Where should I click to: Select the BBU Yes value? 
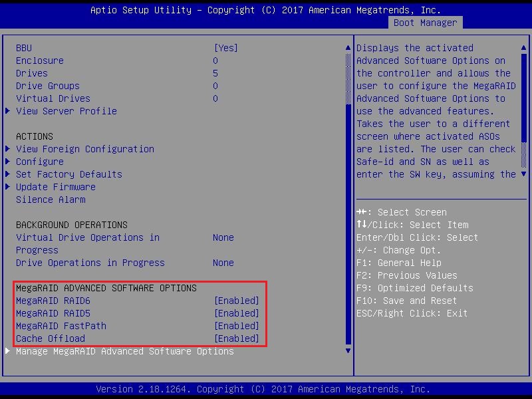tap(225, 48)
